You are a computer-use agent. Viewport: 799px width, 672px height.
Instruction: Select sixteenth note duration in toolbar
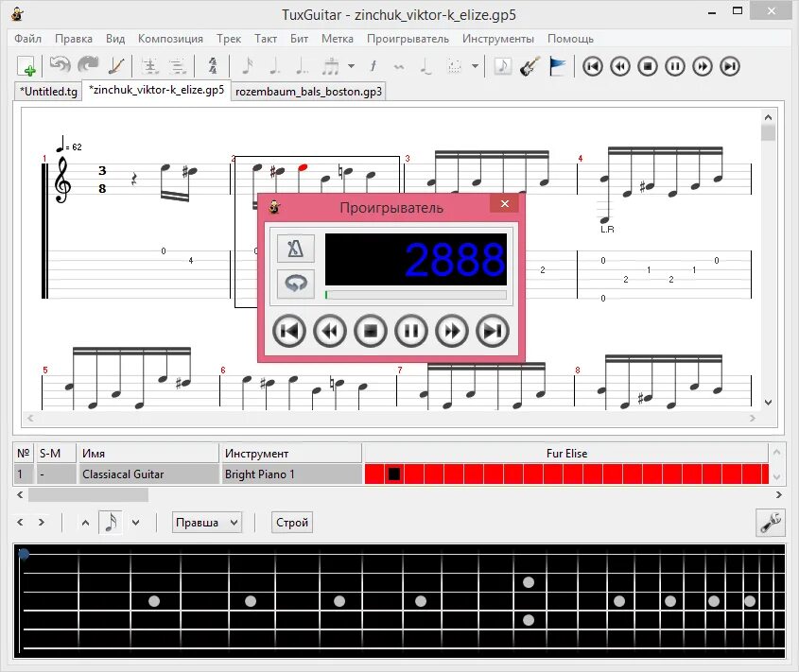click(x=248, y=66)
